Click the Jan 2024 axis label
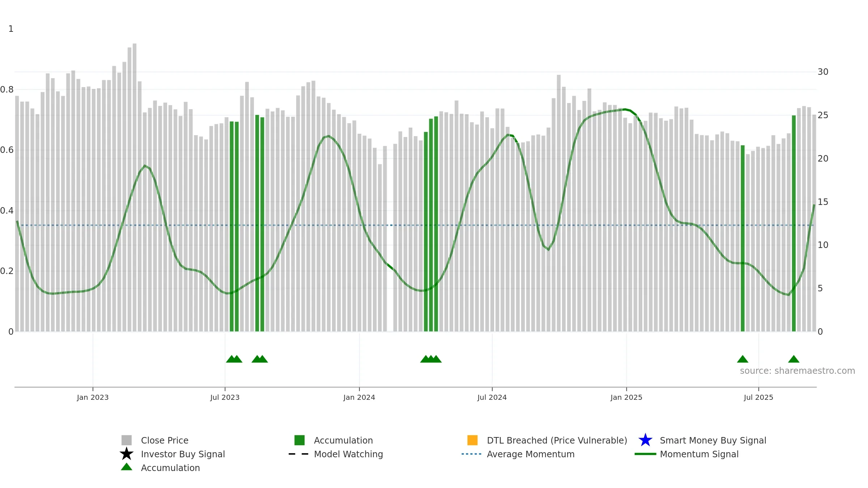The image size is (868, 488). point(359,398)
